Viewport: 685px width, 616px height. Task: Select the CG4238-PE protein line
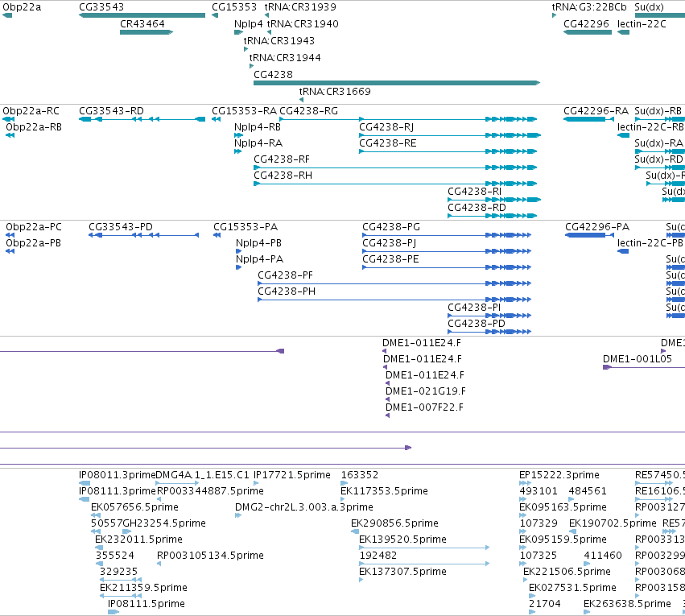point(447,267)
